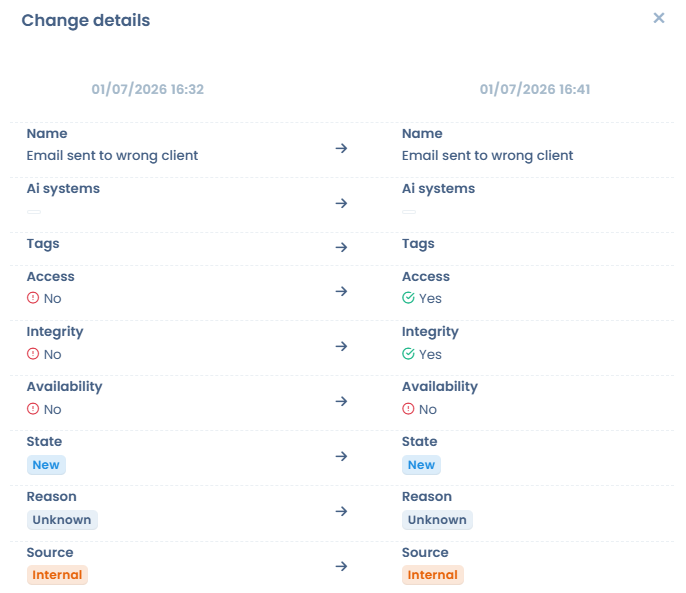Click the arrow icon in the Name row
The height and width of the screenshot is (593, 686).
point(341,148)
